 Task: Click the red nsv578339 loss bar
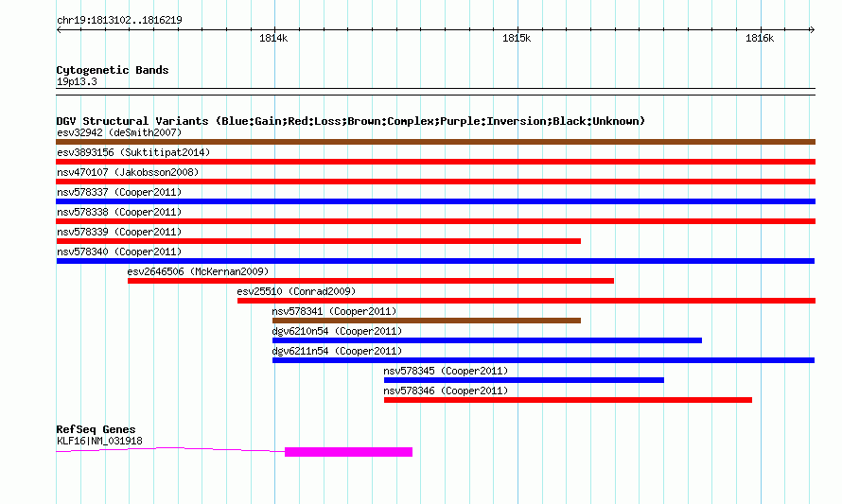point(319,241)
